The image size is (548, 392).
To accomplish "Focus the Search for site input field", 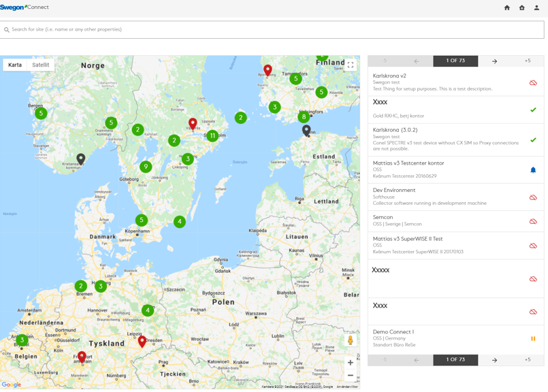I will click(x=272, y=30).
